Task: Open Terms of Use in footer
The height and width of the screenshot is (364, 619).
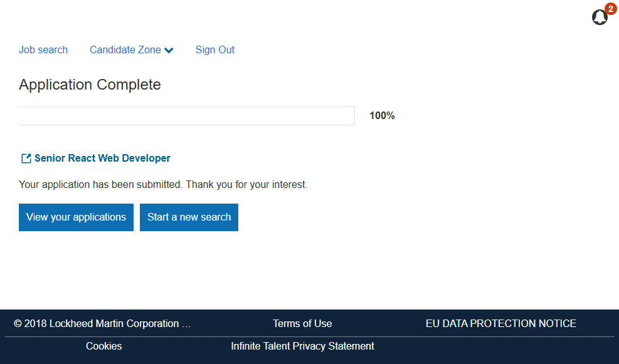Action: pos(302,324)
